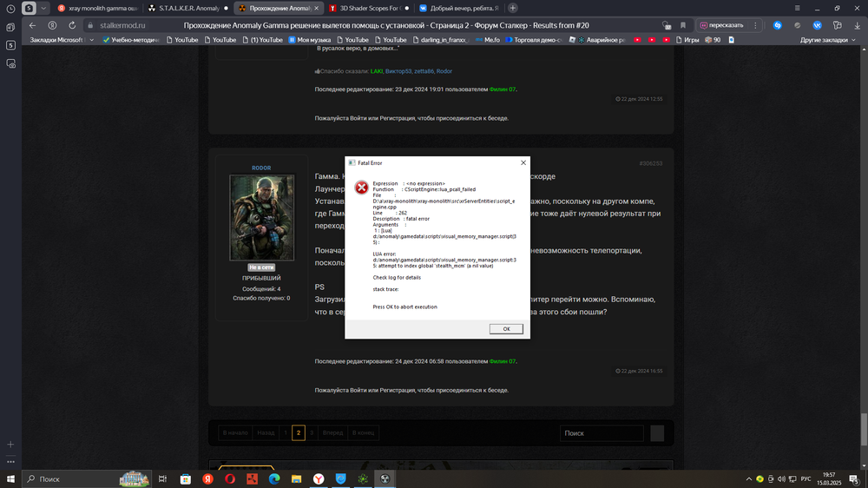Click the пересказать button in address bar
The image size is (868, 488).
724,25
